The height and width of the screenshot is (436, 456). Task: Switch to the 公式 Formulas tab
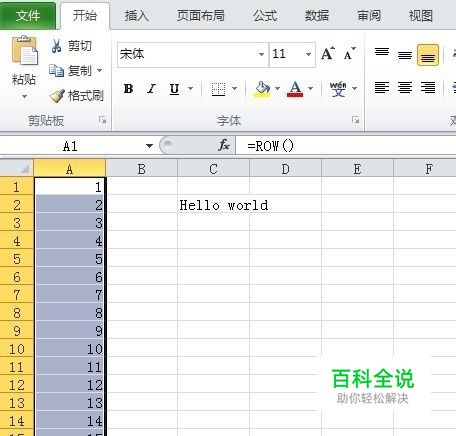point(265,16)
